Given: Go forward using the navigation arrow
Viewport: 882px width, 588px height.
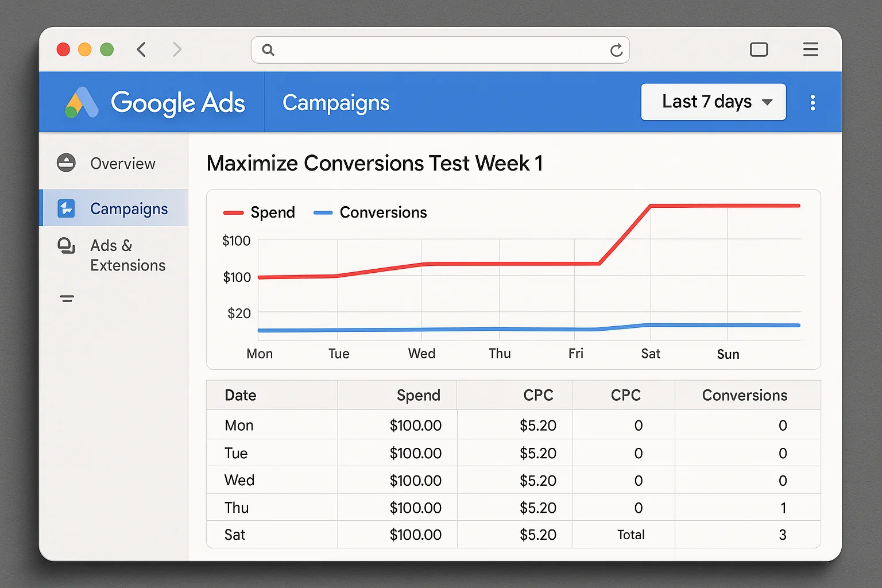Looking at the screenshot, I should point(177,49).
